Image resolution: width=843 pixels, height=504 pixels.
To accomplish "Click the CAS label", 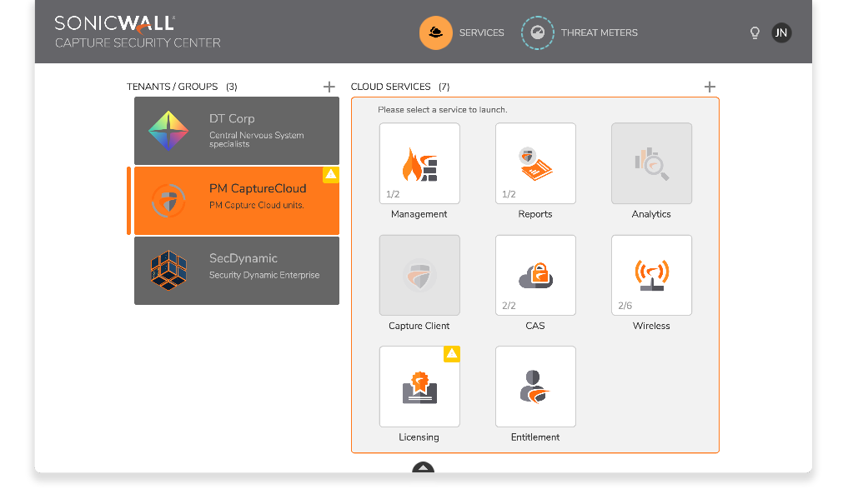I will coord(535,326).
